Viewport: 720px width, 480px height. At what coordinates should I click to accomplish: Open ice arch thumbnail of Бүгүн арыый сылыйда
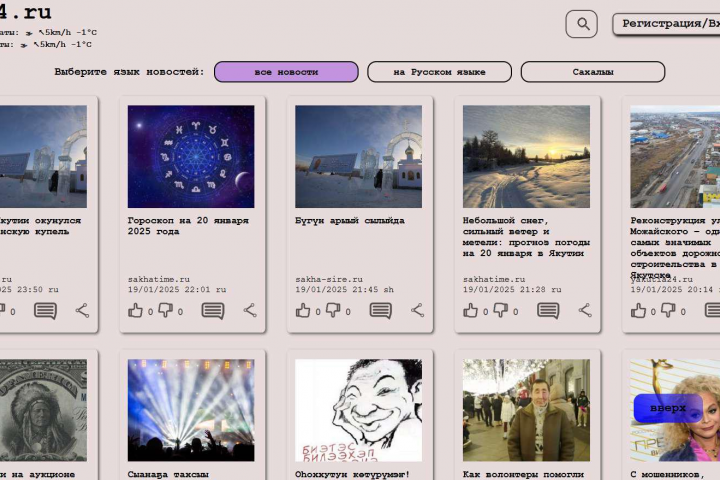[x=359, y=157]
